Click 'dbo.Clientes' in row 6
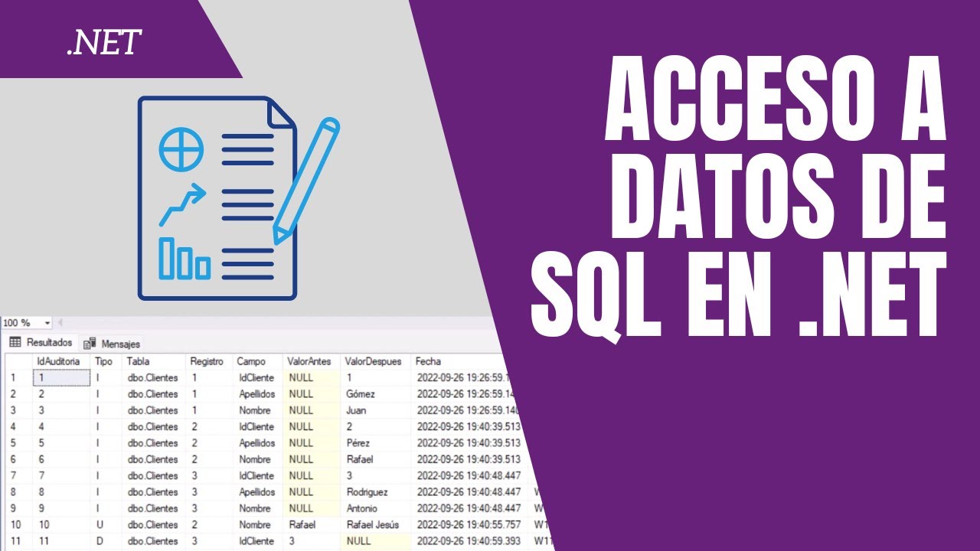 click(154, 459)
